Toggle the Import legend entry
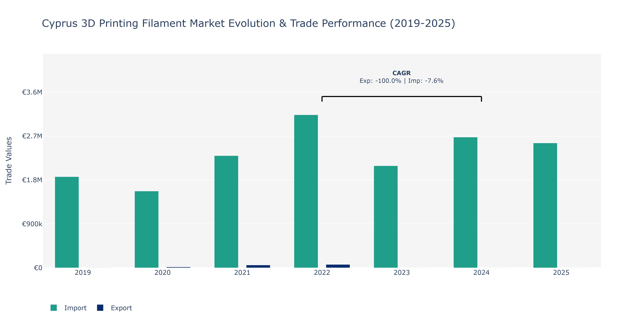The height and width of the screenshot is (322, 644). coord(69,308)
